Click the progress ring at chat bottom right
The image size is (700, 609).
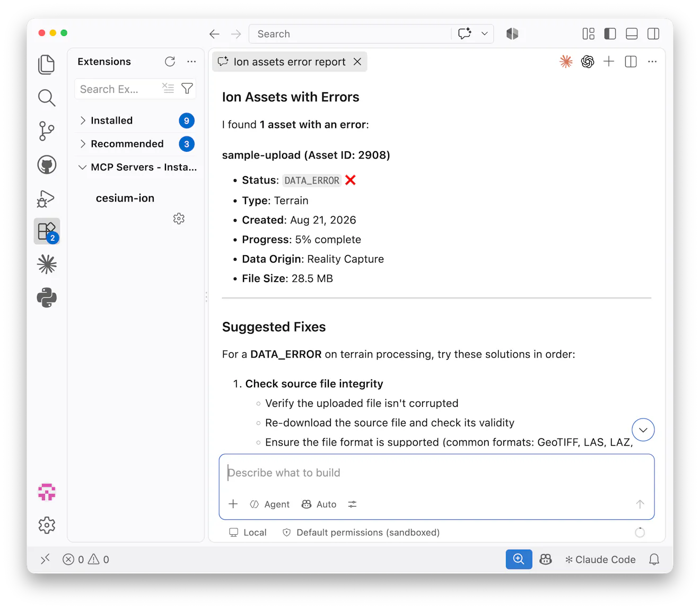pyautogui.click(x=640, y=532)
